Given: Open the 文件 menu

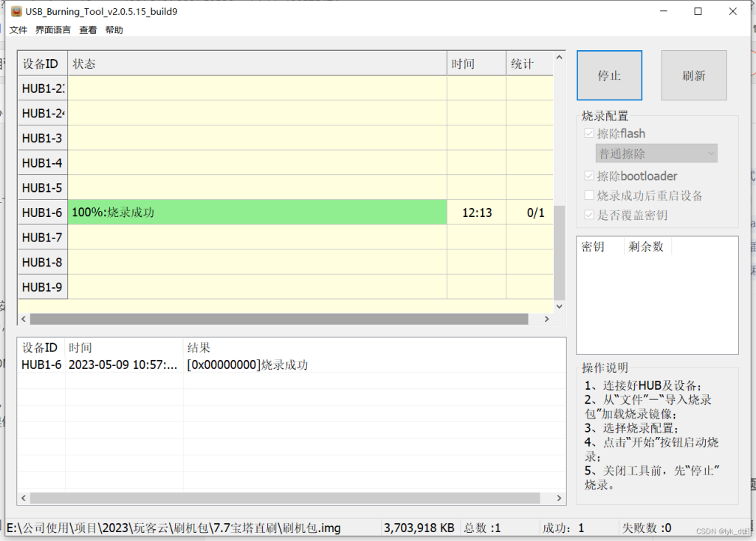Looking at the screenshot, I should click(18, 30).
